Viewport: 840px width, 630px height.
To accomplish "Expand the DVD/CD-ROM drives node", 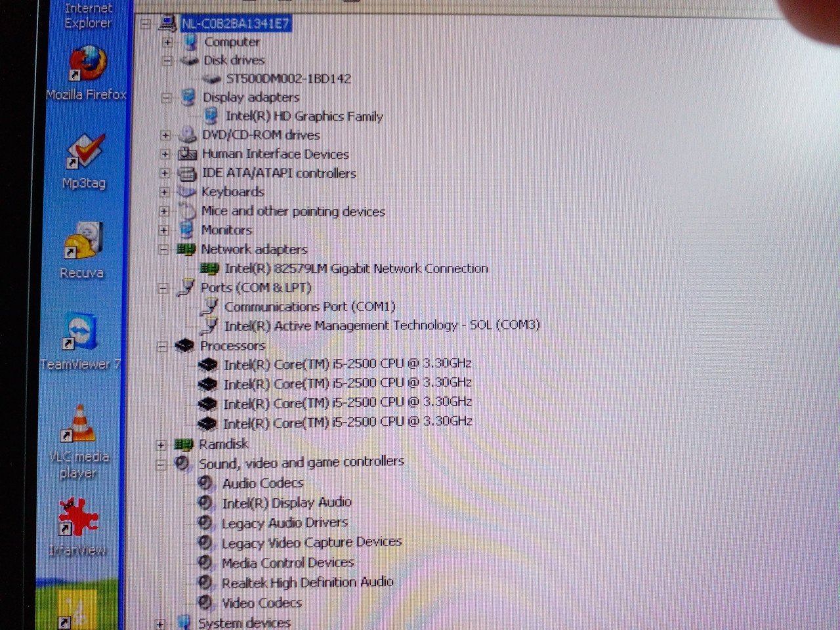I will click(x=165, y=135).
